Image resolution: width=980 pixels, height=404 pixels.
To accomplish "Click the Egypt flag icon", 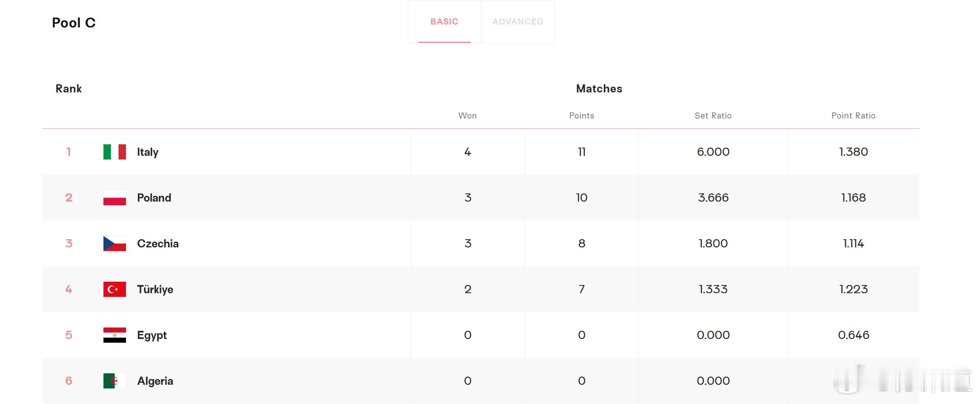I will (x=115, y=335).
